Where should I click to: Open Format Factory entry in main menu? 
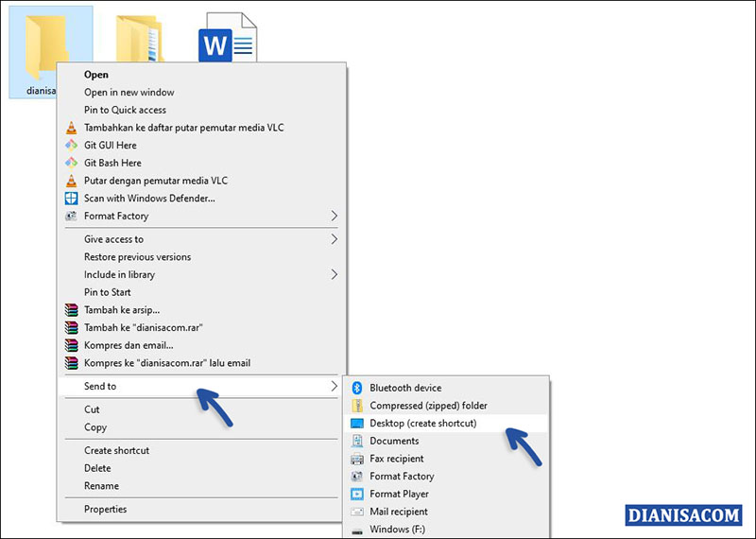click(201, 217)
